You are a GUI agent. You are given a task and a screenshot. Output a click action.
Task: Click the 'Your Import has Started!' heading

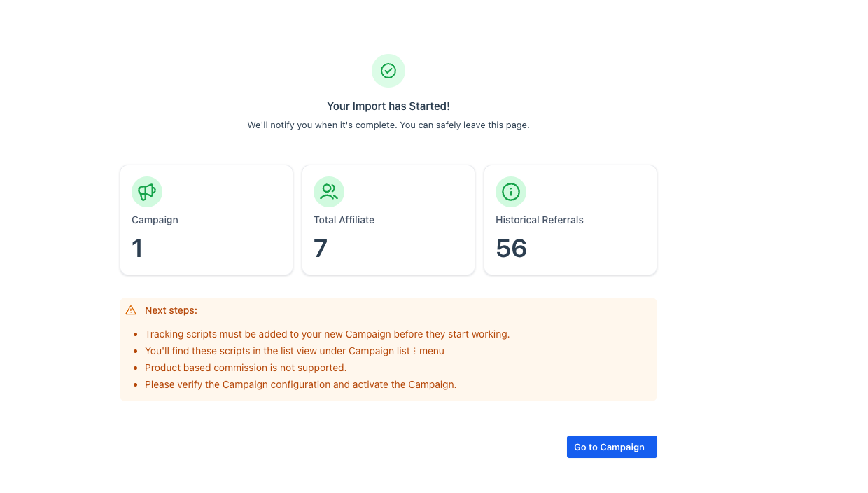point(388,106)
